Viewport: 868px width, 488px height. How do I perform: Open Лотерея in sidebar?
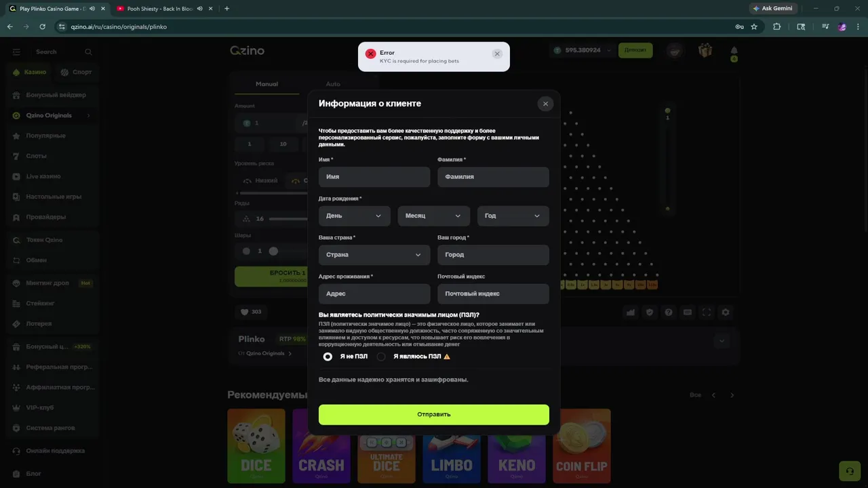pos(52,324)
